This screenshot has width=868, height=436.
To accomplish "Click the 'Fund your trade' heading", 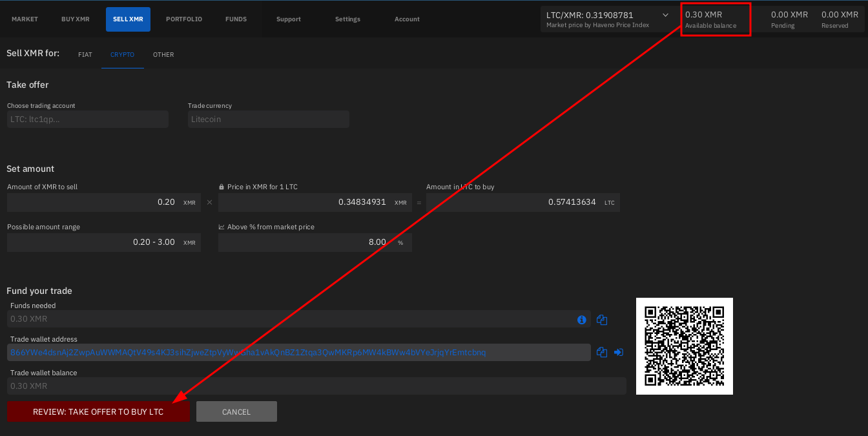I will point(39,291).
